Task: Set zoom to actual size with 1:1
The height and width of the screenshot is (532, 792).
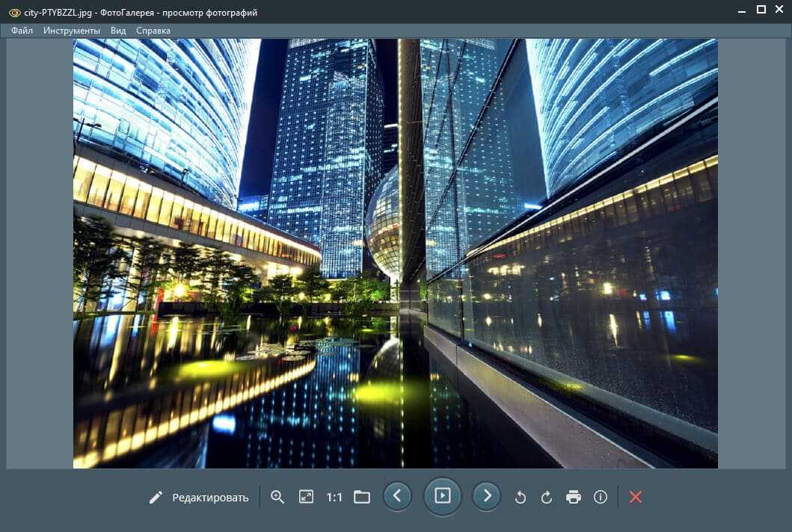Action: click(334, 497)
